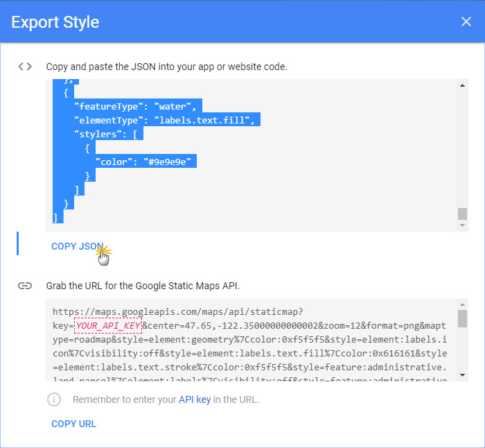Viewport: 485px width, 448px height.
Task: Click the JSON box scrollbar down arrow
Action: click(462, 225)
